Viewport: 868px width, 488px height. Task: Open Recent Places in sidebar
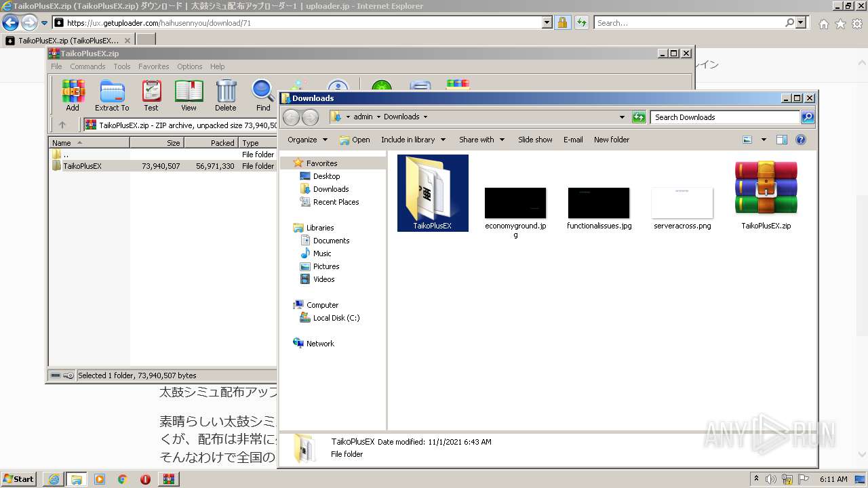336,202
